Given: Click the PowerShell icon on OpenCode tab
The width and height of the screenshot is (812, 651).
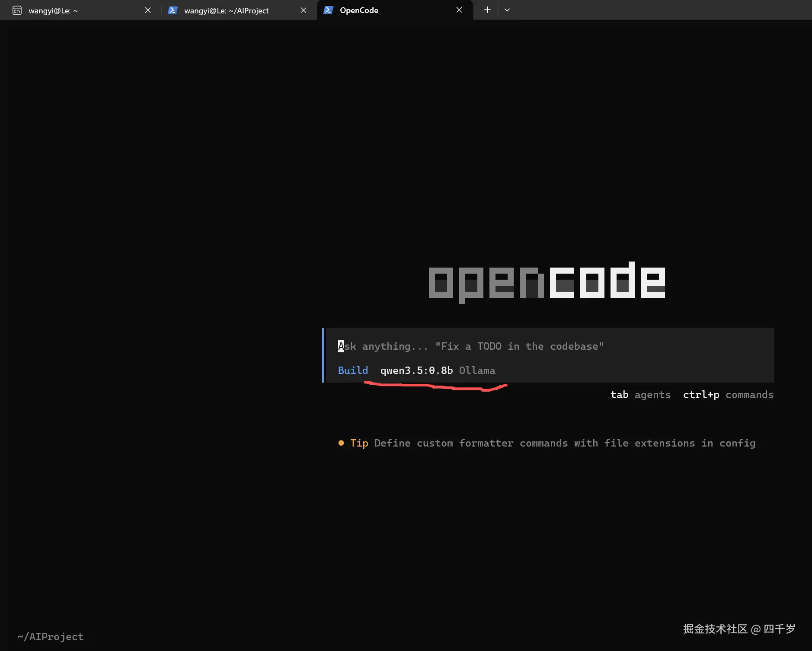Looking at the screenshot, I should coord(328,10).
